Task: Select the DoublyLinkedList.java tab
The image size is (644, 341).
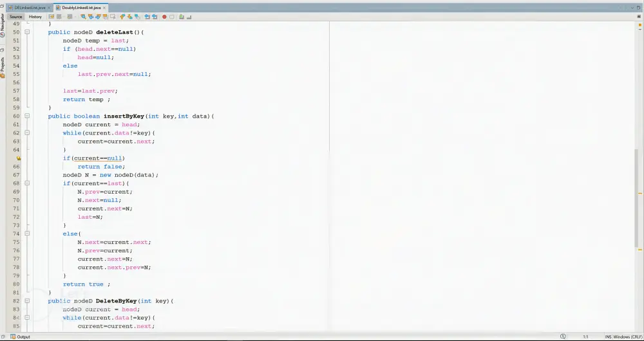Action: [x=81, y=8]
